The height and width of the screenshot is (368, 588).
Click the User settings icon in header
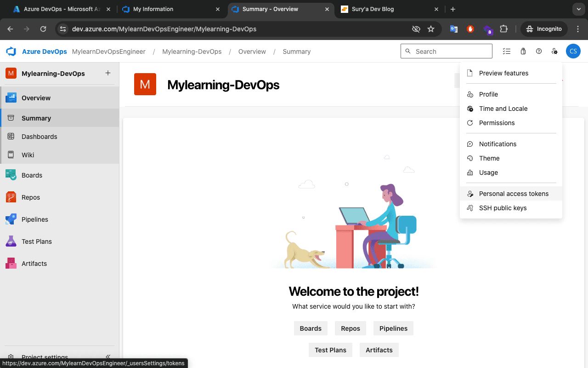pyautogui.click(x=554, y=52)
